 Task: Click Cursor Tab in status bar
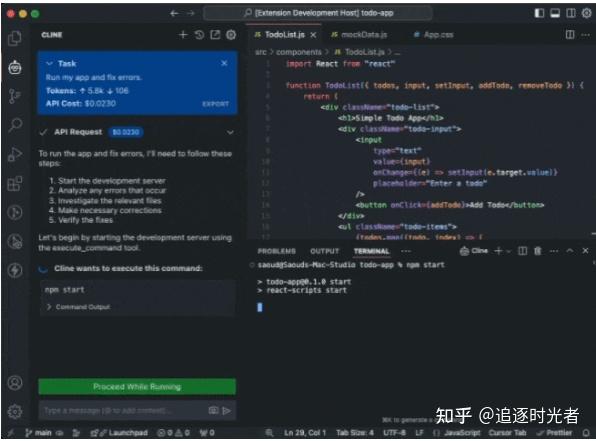click(x=507, y=433)
